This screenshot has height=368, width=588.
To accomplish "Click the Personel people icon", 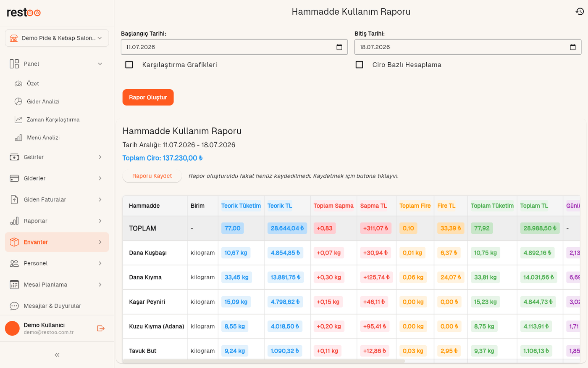I will 14,263.
